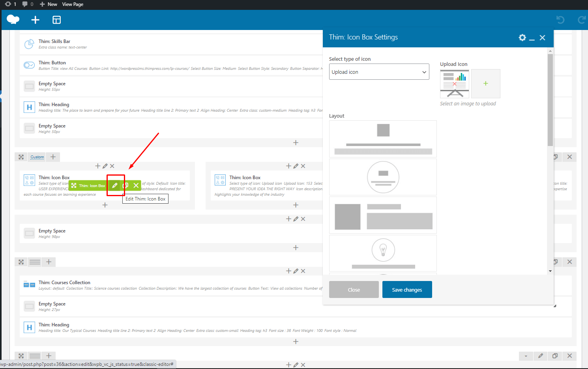Append element below USER EXPERIENCE icon box
The width and height of the screenshot is (588, 369).
[105, 205]
